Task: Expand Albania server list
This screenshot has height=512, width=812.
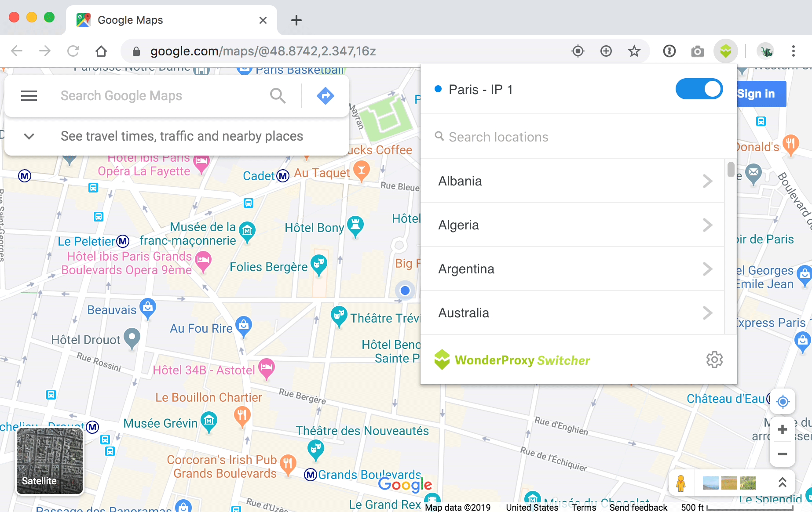Action: pos(573,181)
